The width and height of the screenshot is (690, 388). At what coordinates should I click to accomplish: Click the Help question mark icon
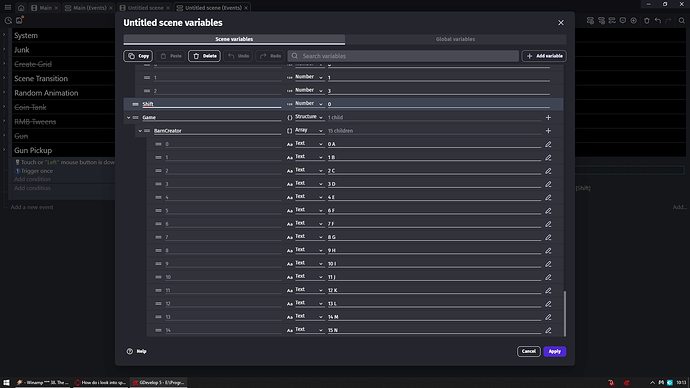(129, 351)
